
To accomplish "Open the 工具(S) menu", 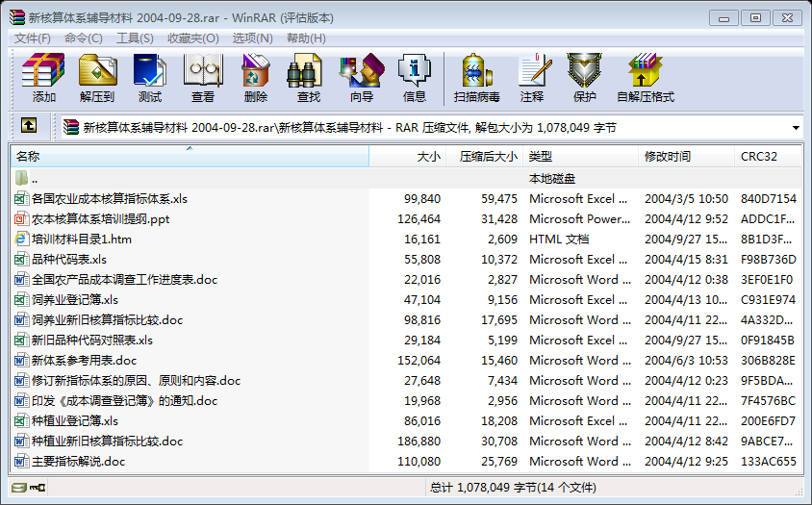I will [135, 38].
